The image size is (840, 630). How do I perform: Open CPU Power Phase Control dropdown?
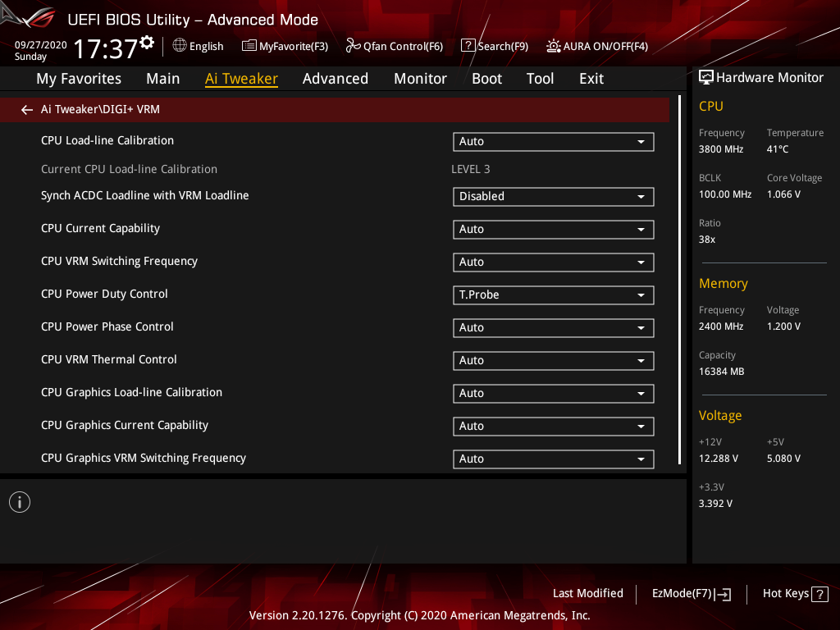point(554,328)
